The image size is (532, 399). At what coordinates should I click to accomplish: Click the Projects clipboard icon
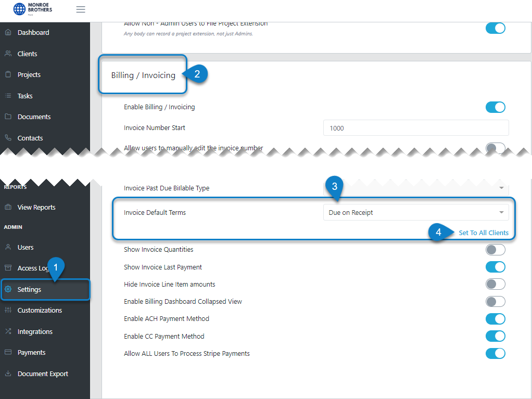point(8,74)
